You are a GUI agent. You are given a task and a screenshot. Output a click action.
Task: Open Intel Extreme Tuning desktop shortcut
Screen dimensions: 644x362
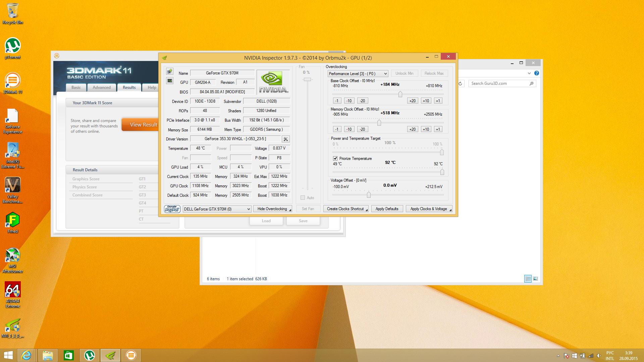click(13, 156)
